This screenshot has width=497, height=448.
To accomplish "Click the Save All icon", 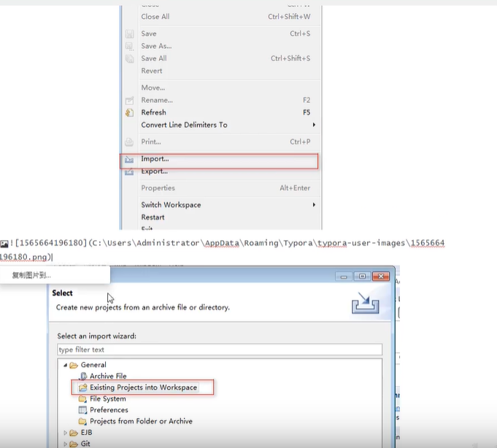I will tap(129, 58).
